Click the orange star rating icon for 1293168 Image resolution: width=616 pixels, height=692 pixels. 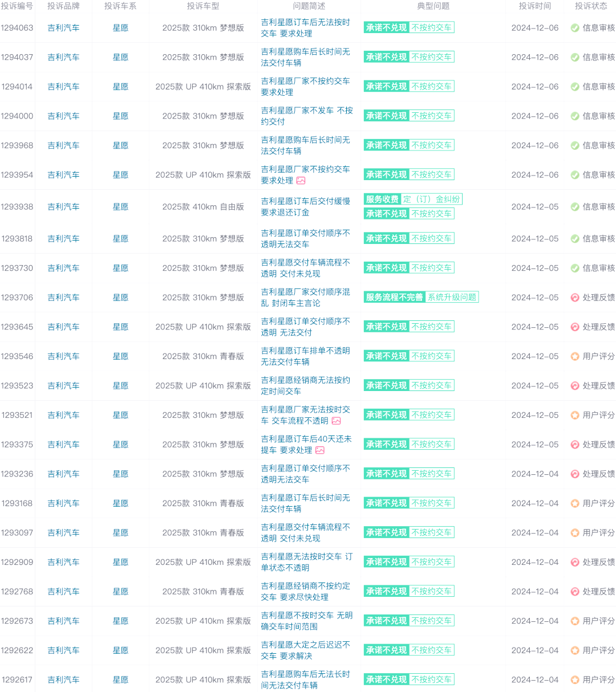point(575,503)
